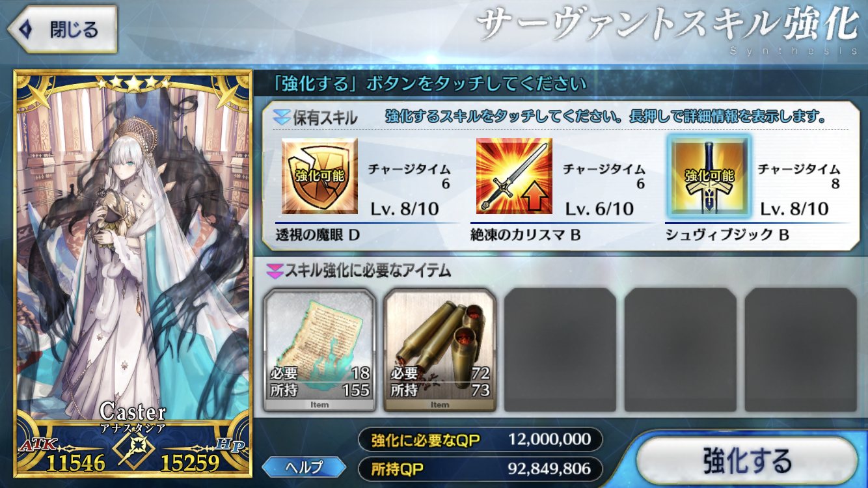Tap the 所持QP amount field
The image size is (868, 488).
coord(480,468)
